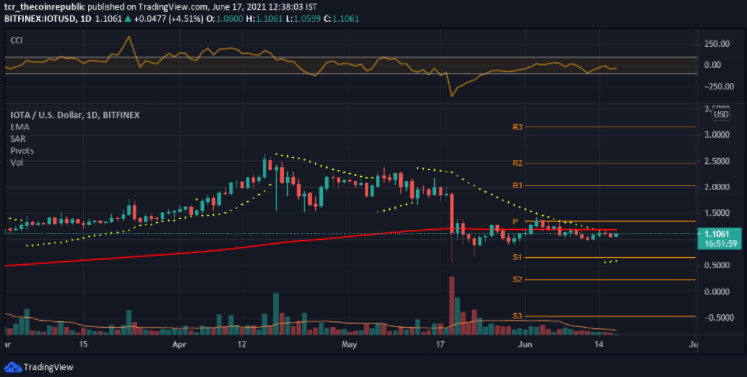Click the S1 pivot level label
Viewport: 747px width, 377px height.
(x=518, y=257)
